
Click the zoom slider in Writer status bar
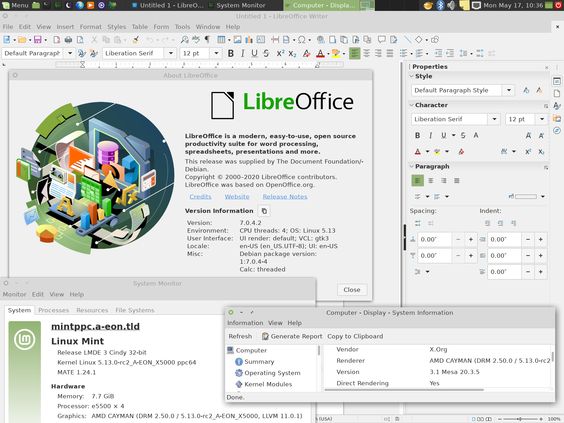(x=519, y=419)
